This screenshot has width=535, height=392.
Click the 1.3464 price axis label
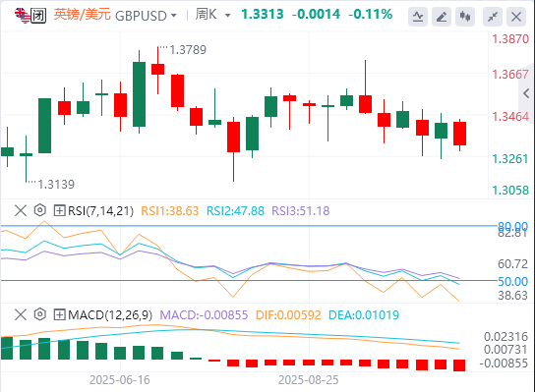(510, 117)
